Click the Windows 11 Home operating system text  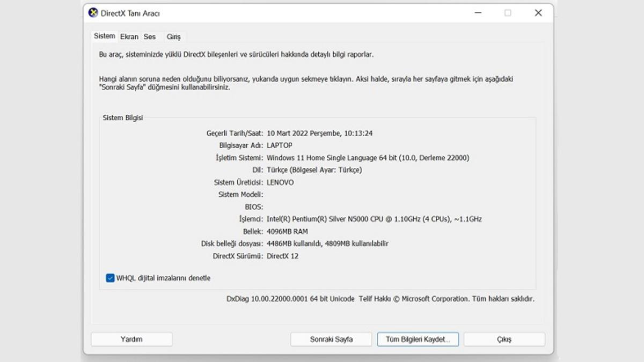point(368,158)
